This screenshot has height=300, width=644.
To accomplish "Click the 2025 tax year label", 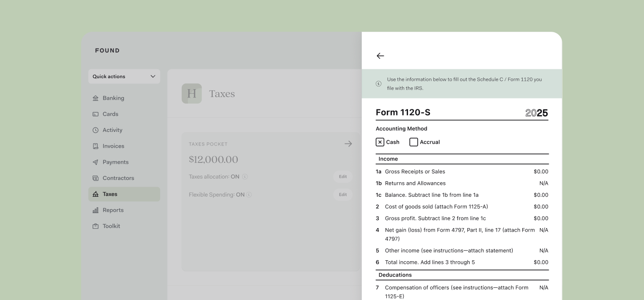I will pyautogui.click(x=537, y=113).
